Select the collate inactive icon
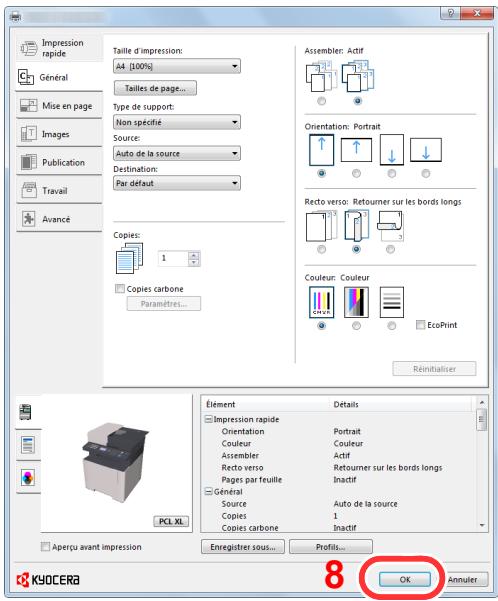 pos(321,77)
